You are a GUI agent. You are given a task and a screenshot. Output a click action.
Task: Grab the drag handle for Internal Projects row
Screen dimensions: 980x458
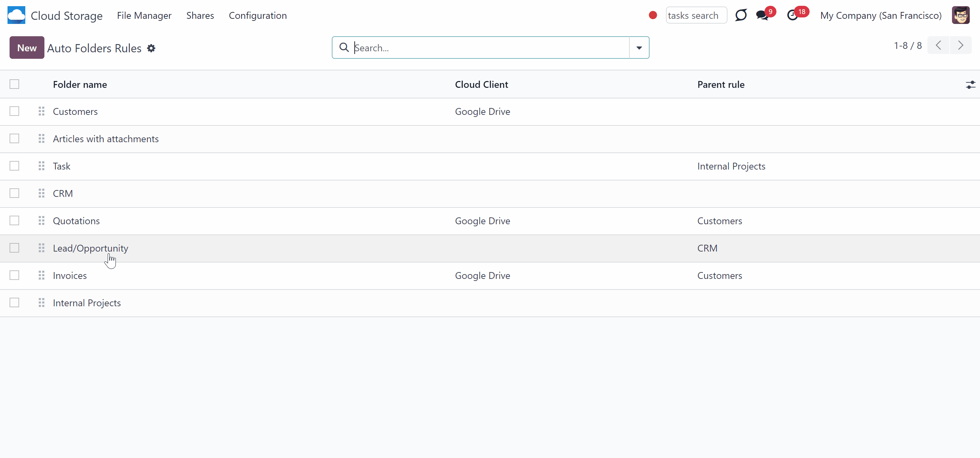pos(41,303)
